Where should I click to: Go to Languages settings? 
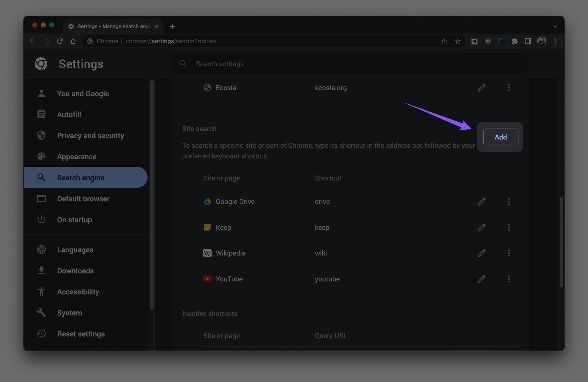click(x=86, y=250)
